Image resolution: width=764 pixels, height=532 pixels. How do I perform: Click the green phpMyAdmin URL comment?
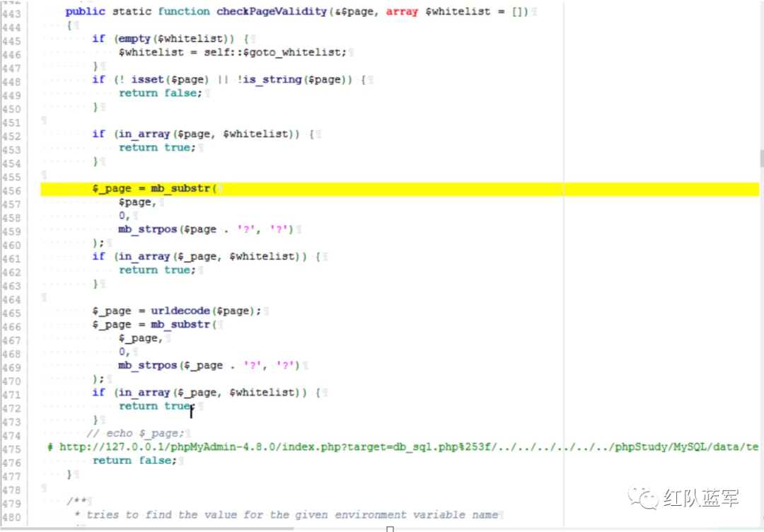tap(403, 446)
